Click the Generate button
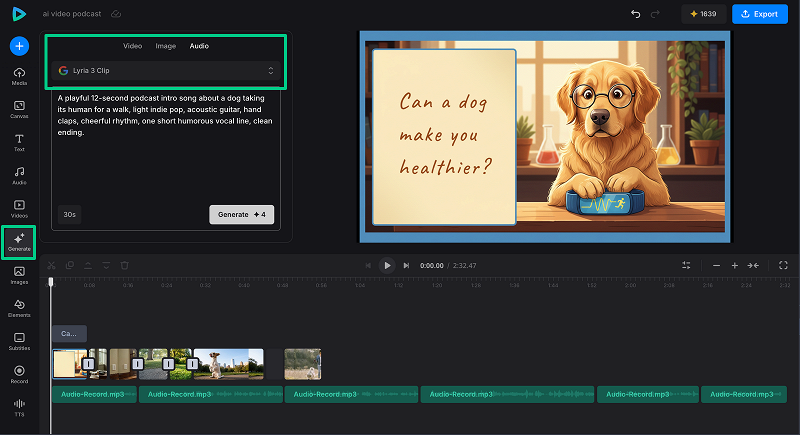Image resolution: width=800 pixels, height=435 pixels. [241, 215]
